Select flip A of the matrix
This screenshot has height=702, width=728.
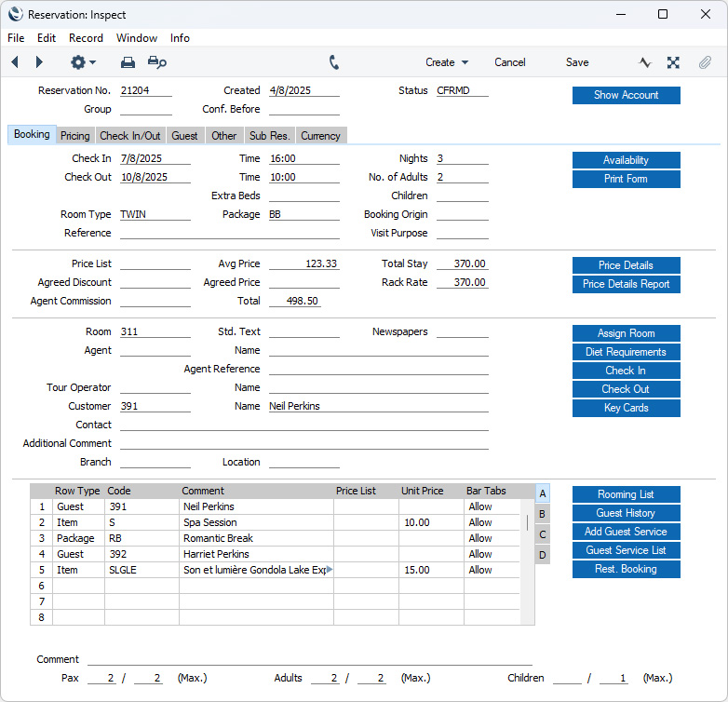[543, 493]
